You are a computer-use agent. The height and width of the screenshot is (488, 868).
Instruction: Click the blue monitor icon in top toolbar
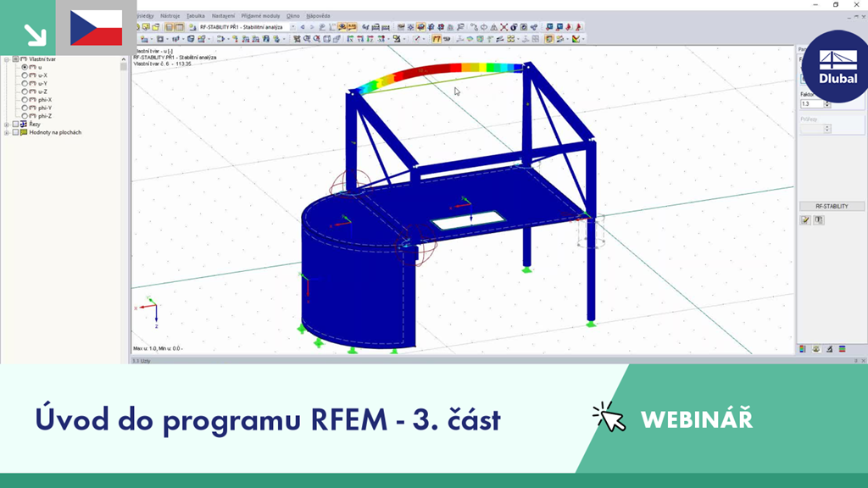coord(549,27)
